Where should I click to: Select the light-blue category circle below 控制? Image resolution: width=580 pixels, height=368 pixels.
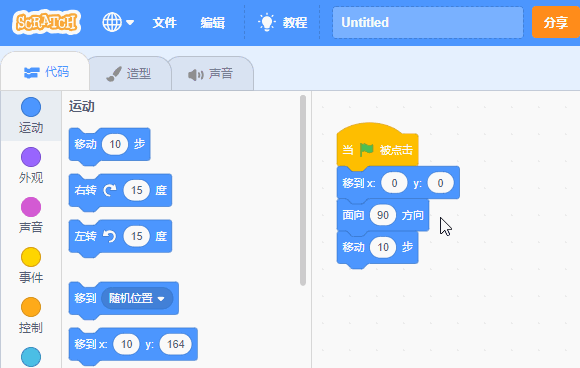[x=31, y=357]
